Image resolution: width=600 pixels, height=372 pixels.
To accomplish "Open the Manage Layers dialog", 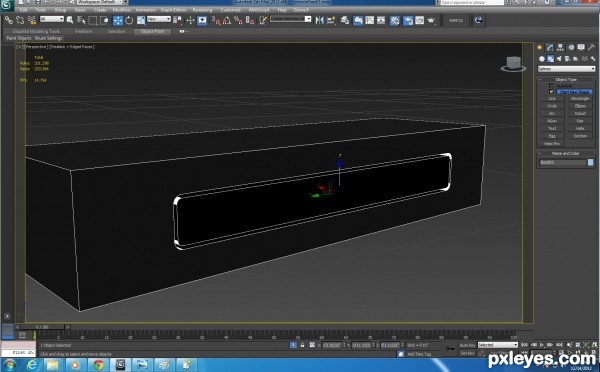I will coord(345,20).
